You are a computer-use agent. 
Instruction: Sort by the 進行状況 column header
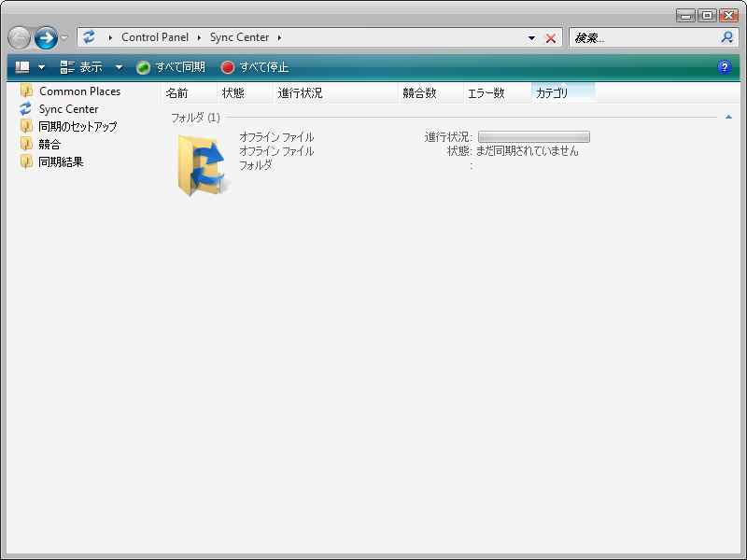tap(336, 93)
